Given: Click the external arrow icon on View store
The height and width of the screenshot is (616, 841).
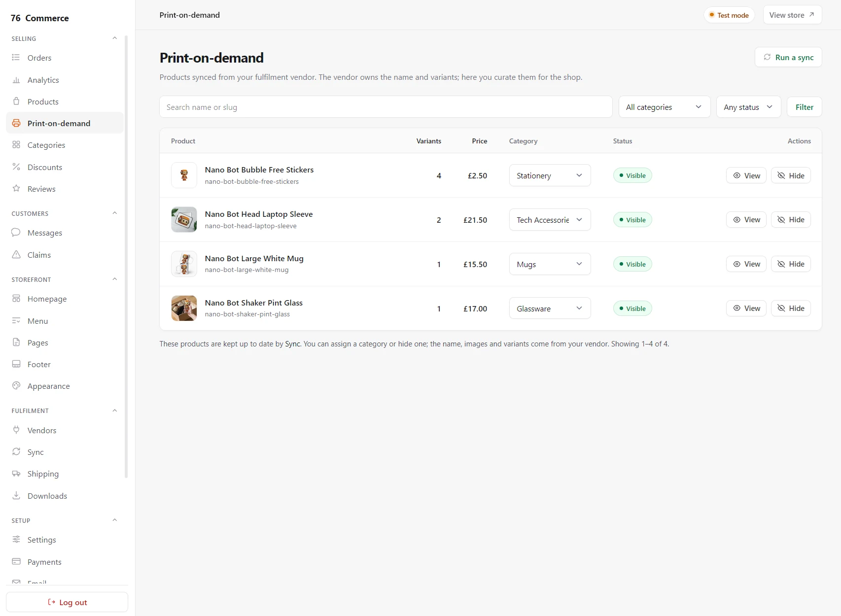Looking at the screenshot, I should 811,15.
